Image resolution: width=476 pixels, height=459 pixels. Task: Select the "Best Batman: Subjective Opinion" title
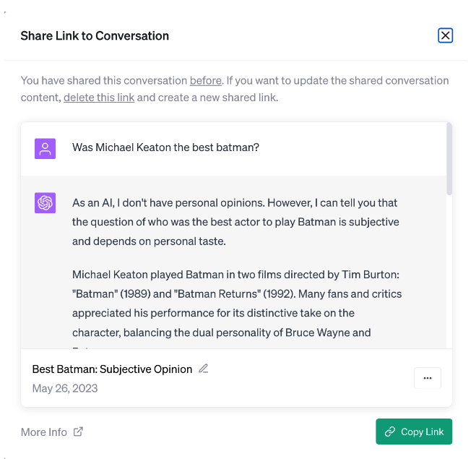(x=112, y=369)
